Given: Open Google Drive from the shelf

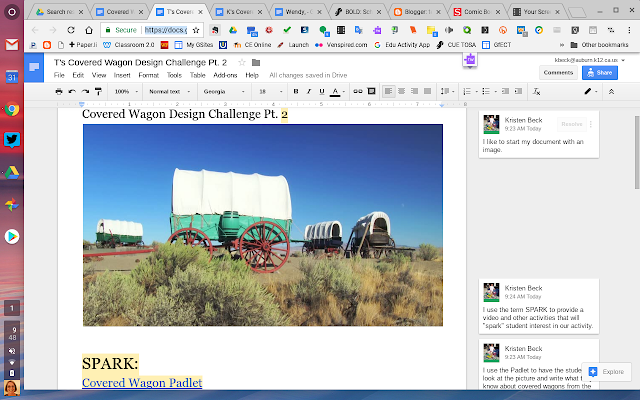Looking at the screenshot, I should [x=12, y=172].
